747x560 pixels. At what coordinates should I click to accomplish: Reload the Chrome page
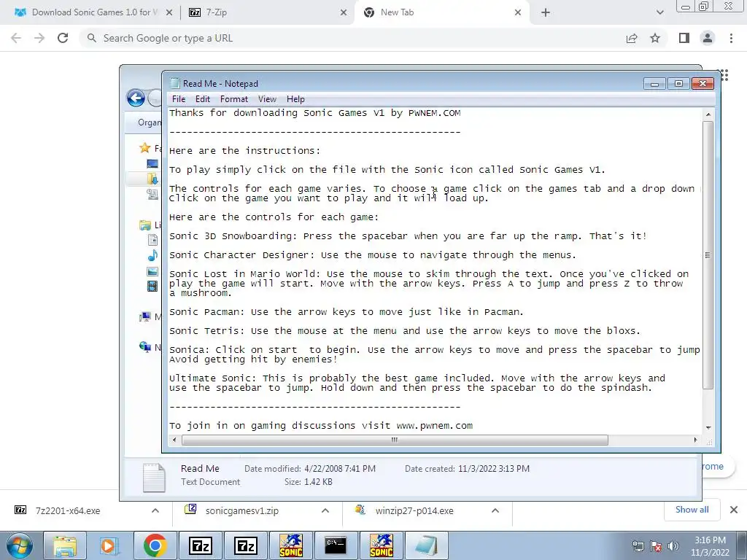coord(63,38)
